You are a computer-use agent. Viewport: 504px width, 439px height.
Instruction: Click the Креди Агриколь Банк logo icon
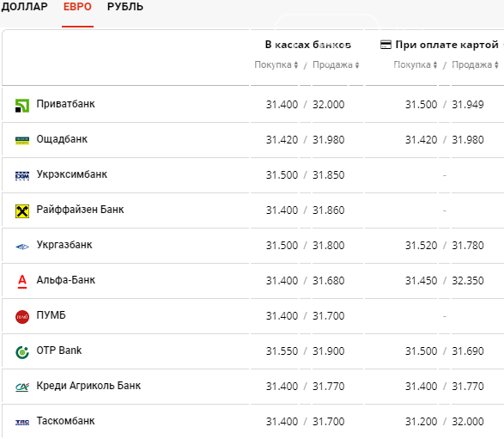(x=22, y=387)
